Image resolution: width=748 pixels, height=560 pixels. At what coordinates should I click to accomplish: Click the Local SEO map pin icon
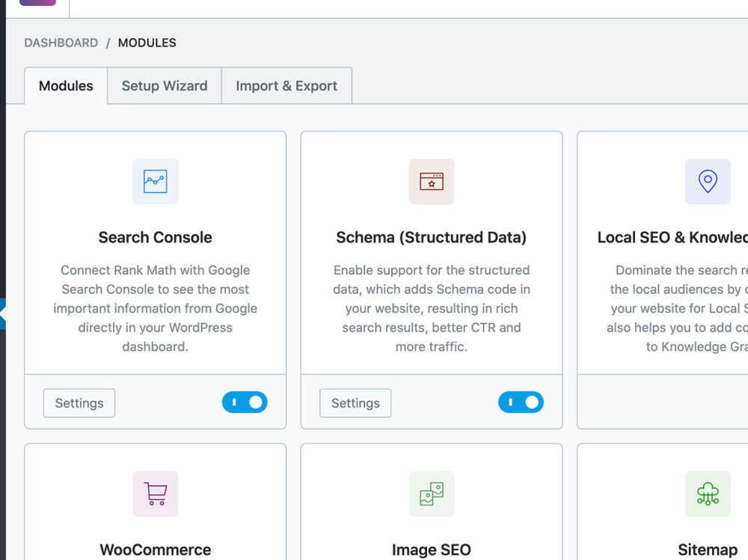708,182
